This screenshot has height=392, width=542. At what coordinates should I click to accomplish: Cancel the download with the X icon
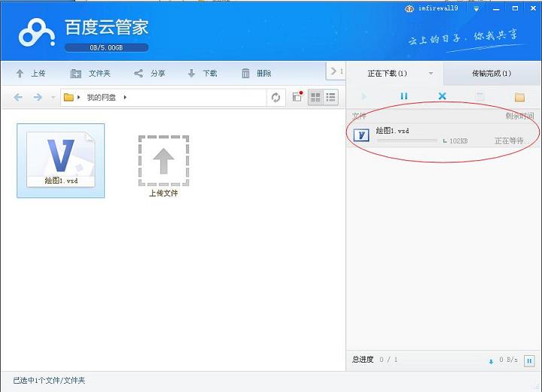click(442, 97)
